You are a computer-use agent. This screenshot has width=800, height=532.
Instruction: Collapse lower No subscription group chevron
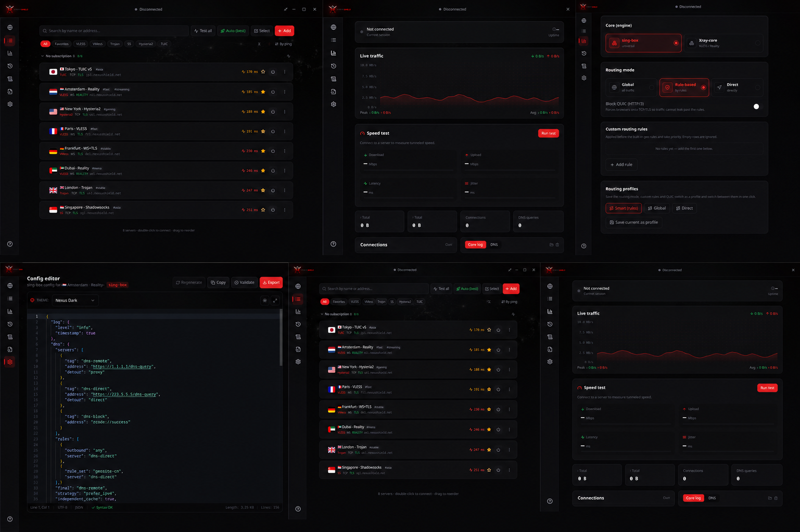point(322,314)
